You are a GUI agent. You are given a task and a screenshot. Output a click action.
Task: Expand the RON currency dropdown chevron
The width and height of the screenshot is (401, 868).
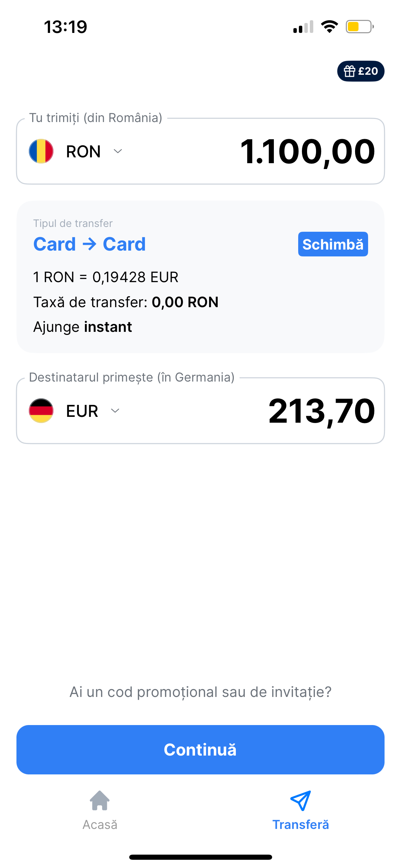tap(118, 151)
